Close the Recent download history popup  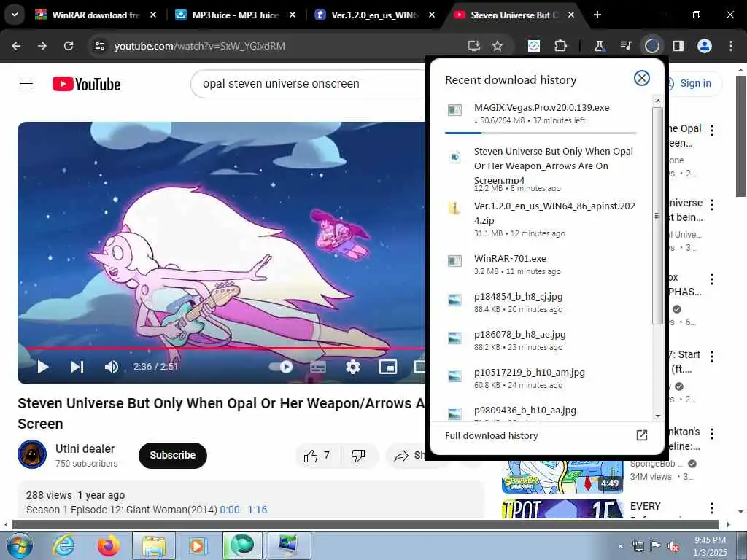(642, 78)
